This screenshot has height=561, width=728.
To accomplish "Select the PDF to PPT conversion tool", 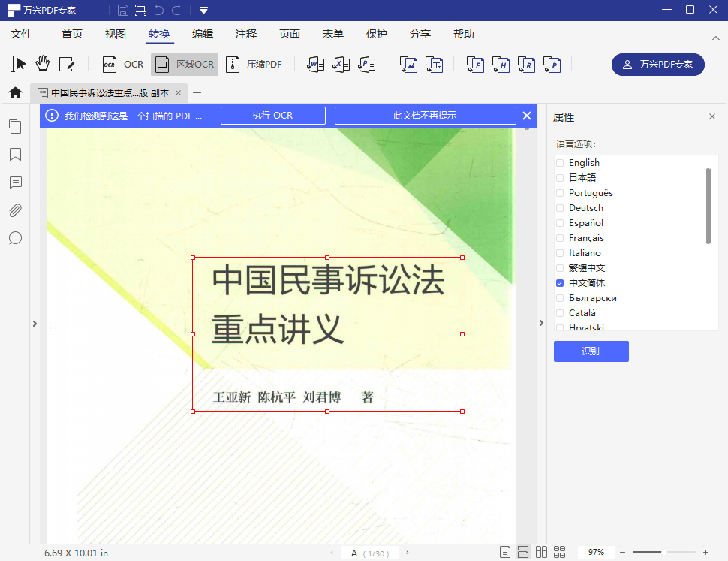I will (366, 64).
